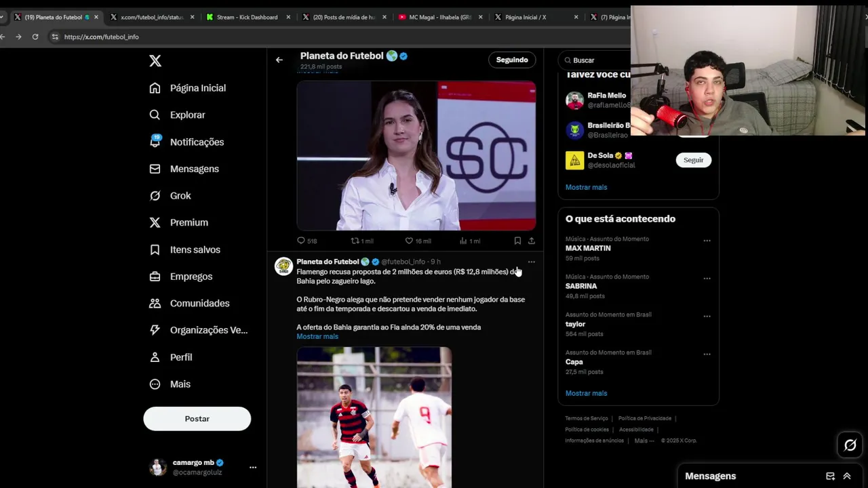Viewport: 868px width, 488px height.
Task: Compose new message in Mensagens drawer
Action: (x=830, y=476)
